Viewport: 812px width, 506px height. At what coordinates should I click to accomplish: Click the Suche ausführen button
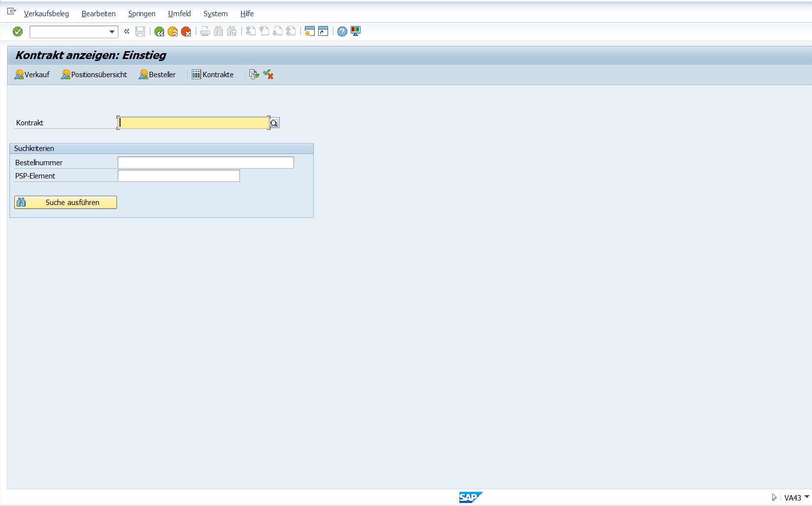(x=65, y=203)
